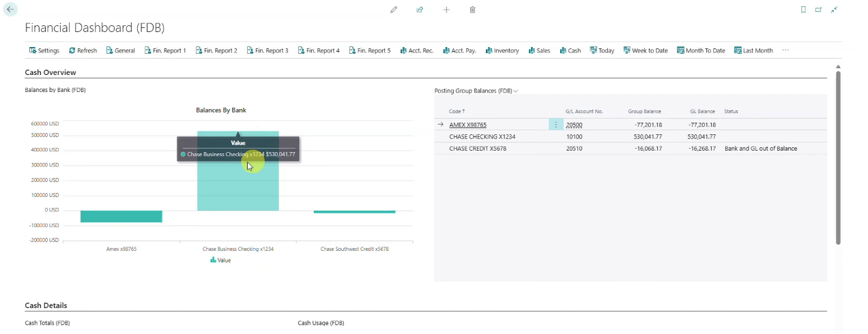This screenshot has height=334, width=868.
Task: Open row options for AMEX X98765
Action: pos(556,125)
